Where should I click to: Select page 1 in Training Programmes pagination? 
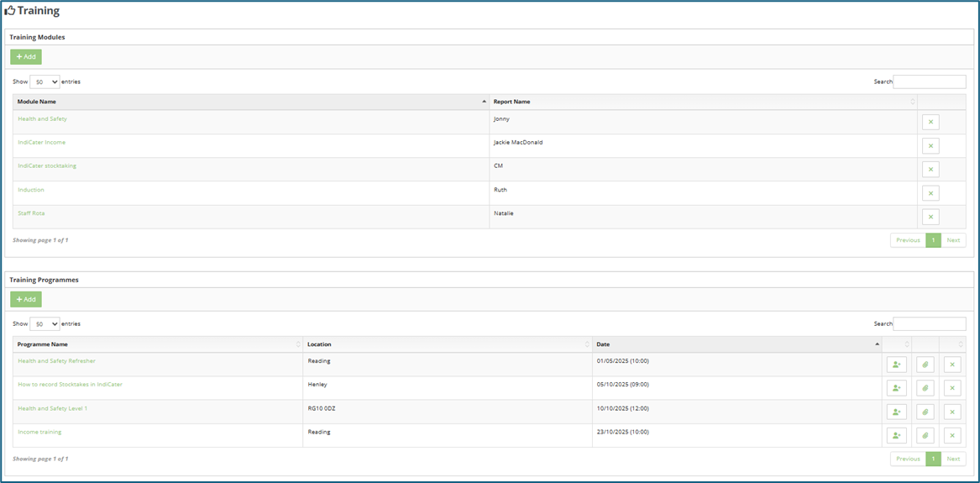pos(933,459)
